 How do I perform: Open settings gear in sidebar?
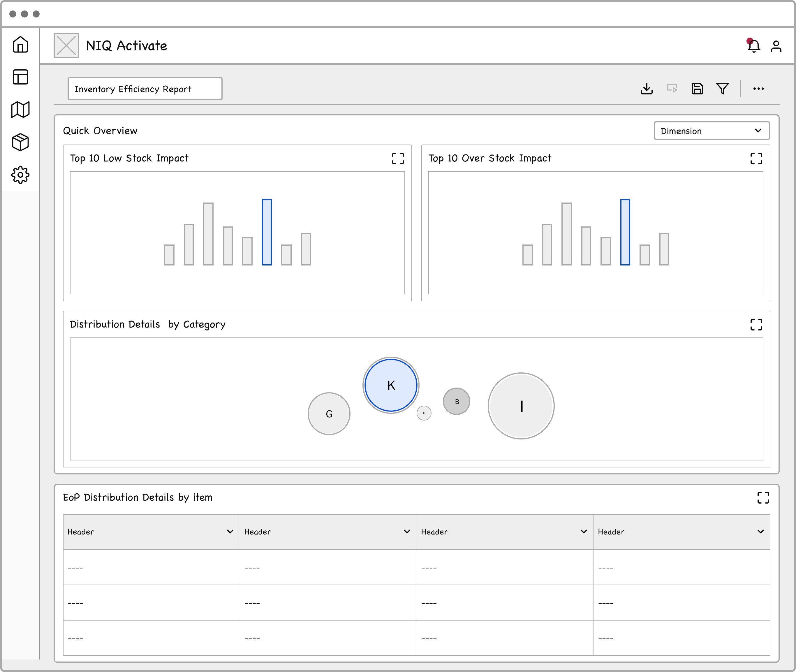click(x=20, y=175)
